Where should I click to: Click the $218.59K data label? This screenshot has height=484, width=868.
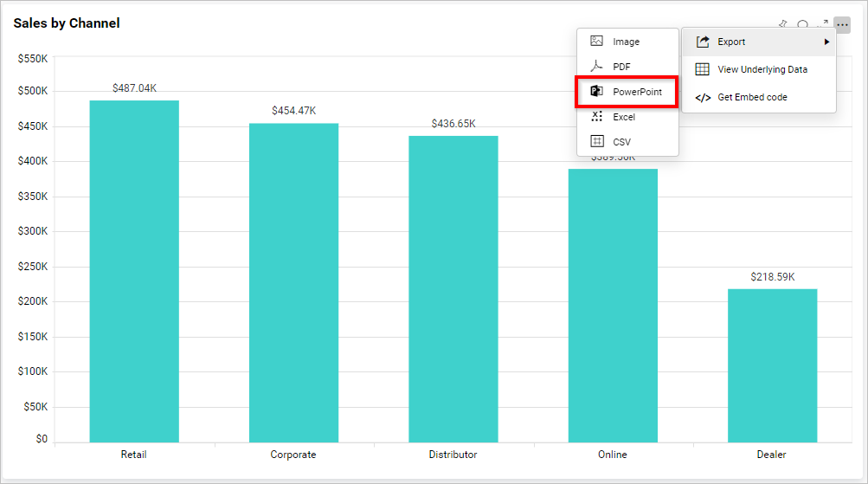tap(772, 277)
